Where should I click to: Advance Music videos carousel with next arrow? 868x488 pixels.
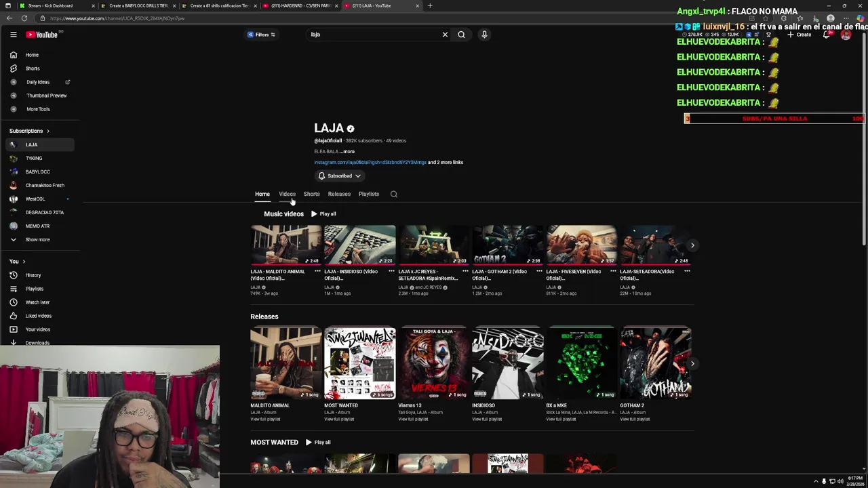[692, 245]
